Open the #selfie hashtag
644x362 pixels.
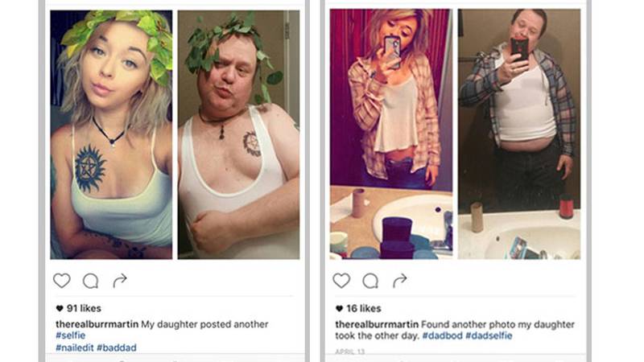pos(71,335)
